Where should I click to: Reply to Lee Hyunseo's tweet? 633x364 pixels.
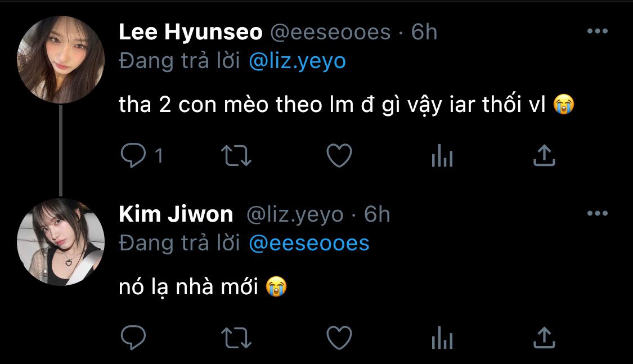133,155
